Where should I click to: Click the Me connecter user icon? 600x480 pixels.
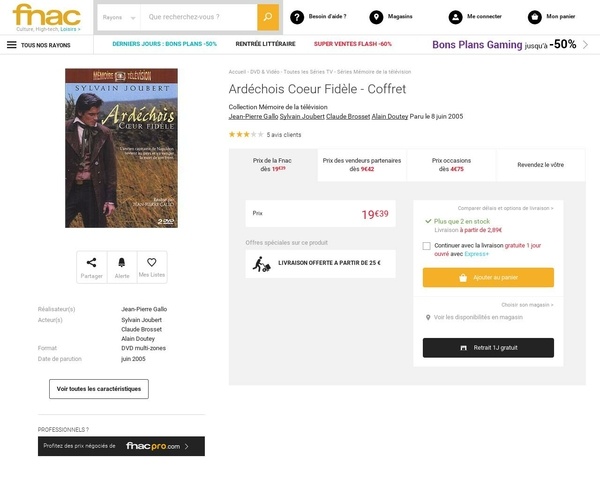(x=457, y=17)
